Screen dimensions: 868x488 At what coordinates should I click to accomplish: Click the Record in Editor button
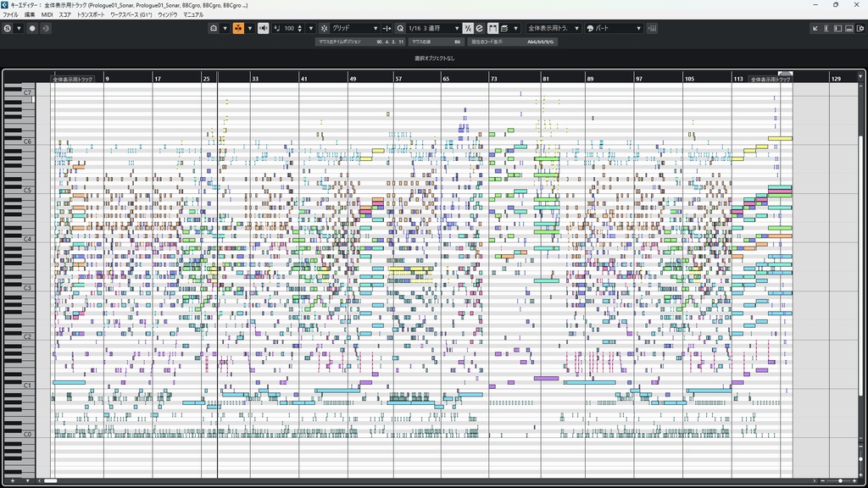[32, 28]
